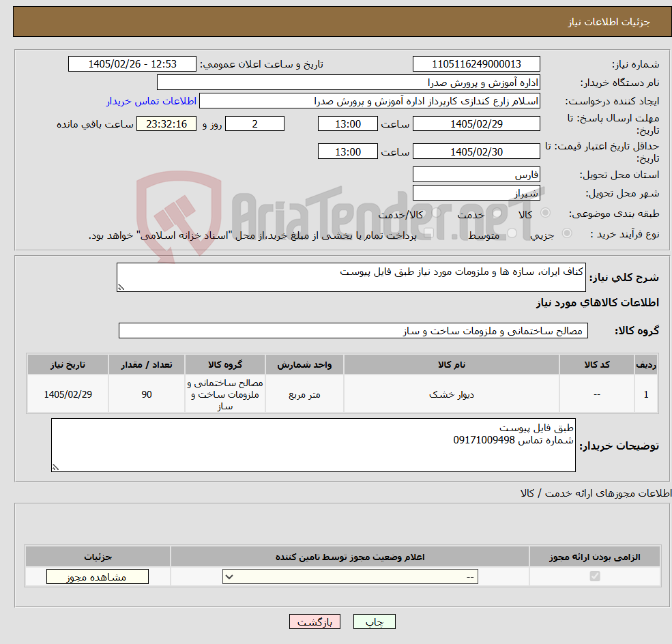Viewport: 672px width, 644px height.
Task: Click the remaining time 23:32:16 field
Action: [166, 124]
